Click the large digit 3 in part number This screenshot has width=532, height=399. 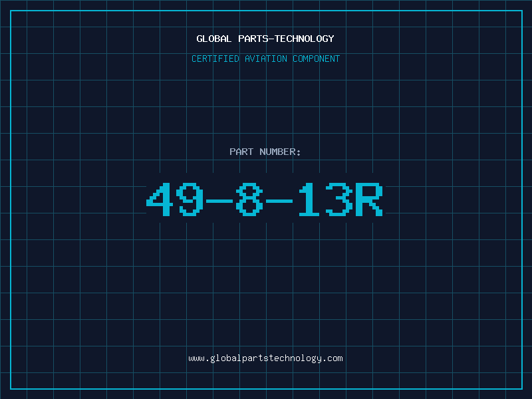(339, 199)
